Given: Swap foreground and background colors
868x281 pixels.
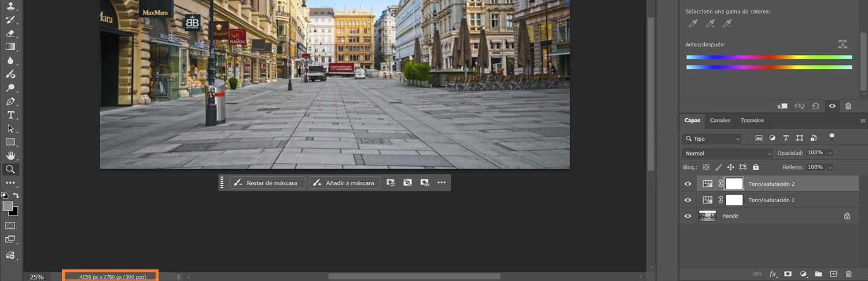Looking at the screenshot, I should point(16,195).
